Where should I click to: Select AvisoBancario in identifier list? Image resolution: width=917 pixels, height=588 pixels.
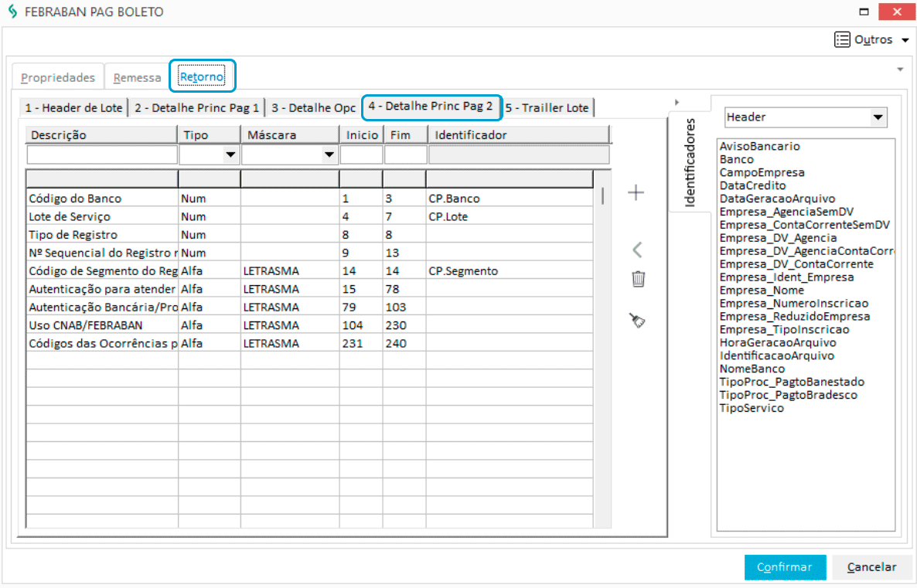pos(760,147)
